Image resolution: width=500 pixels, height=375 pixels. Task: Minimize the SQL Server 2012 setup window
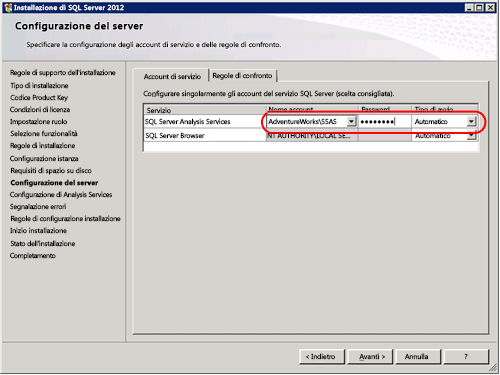[x=469, y=7]
